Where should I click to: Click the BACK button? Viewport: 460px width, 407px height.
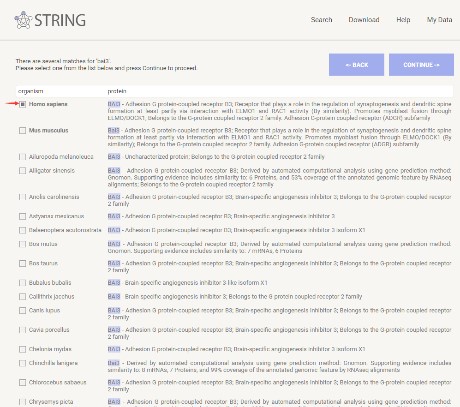click(356, 65)
